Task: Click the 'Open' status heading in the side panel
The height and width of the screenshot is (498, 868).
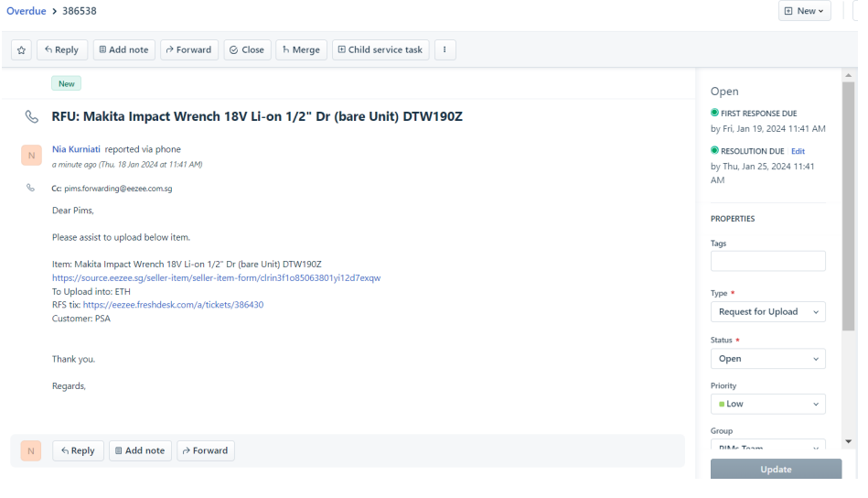Action: [x=724, y=92]
